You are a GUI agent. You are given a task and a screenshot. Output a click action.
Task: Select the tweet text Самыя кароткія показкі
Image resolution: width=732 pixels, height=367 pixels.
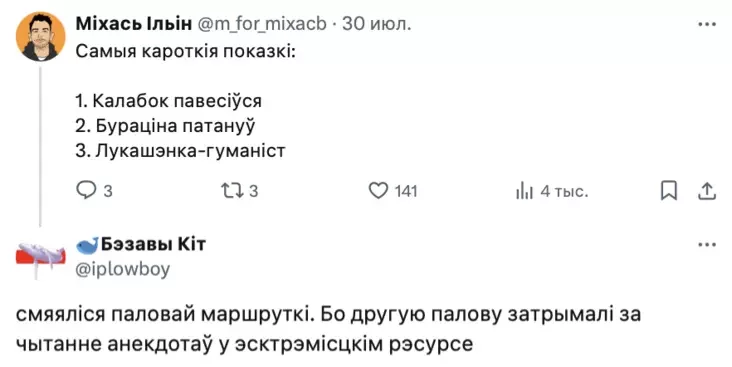(185, 51)
